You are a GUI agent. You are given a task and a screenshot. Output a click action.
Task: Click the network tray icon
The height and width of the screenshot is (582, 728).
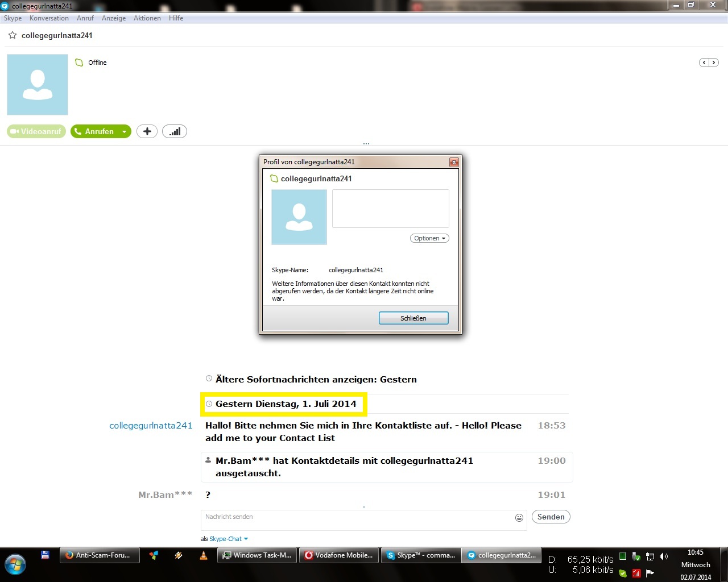point(650,556)
